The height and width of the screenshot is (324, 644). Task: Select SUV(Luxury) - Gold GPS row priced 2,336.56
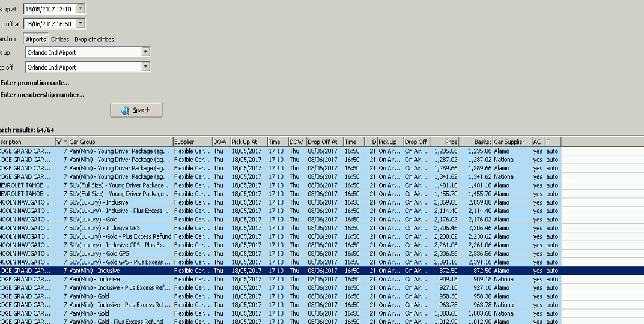[x=281, y=253]
